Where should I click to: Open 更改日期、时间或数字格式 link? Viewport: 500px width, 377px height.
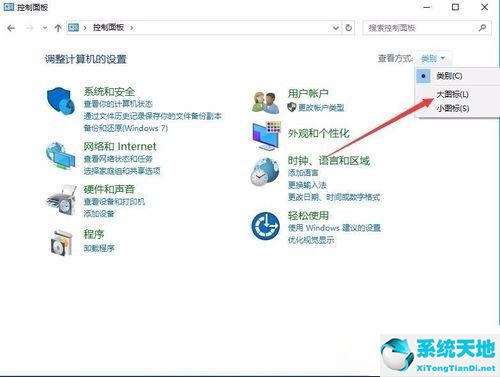[x=334, y=197]
